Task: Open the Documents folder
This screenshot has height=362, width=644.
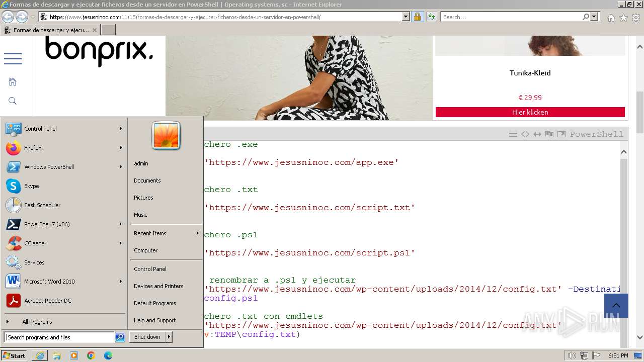Action: pos(147,180)
